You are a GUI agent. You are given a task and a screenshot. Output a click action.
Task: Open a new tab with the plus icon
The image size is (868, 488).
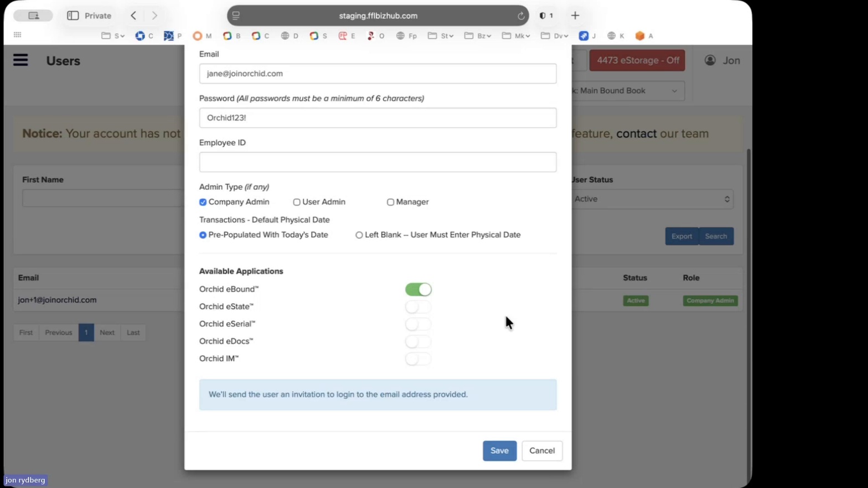coord(575,15)
